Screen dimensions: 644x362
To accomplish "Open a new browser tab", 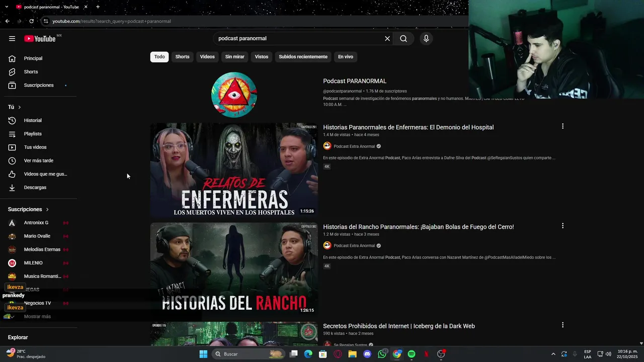I will [98, 7].
